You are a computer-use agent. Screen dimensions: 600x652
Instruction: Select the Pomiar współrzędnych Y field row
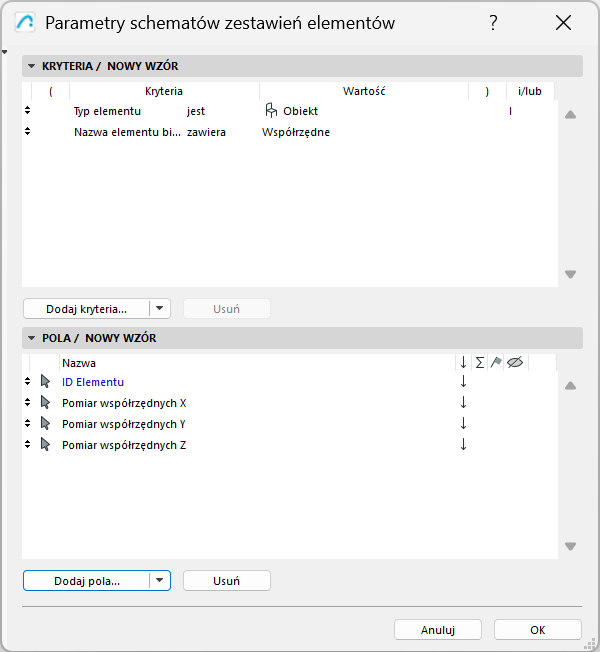[124, 423]
